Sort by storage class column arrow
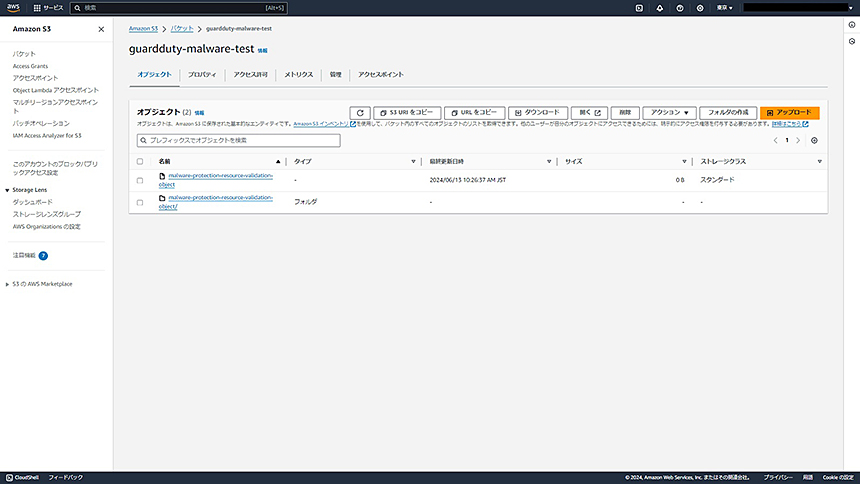 tap(819, 161)
